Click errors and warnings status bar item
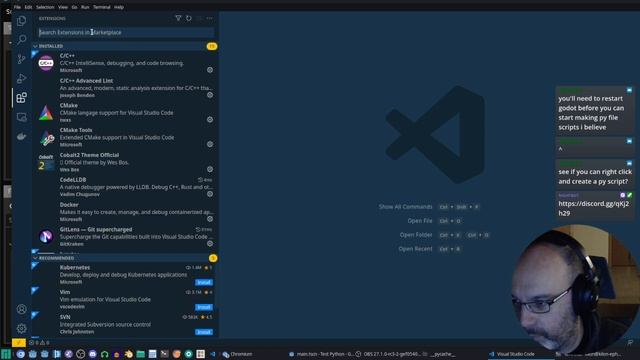This screenshot has width=640, height=360. (x=40, y=342)
